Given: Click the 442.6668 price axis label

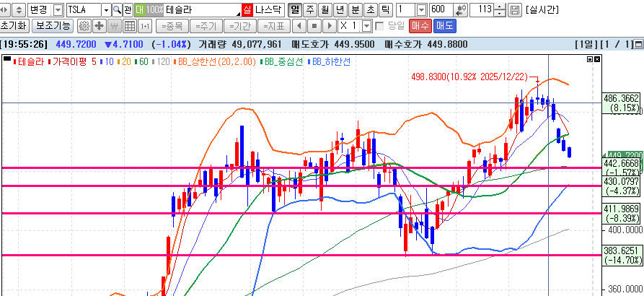Looking at the screenshot, I should 622,167.
